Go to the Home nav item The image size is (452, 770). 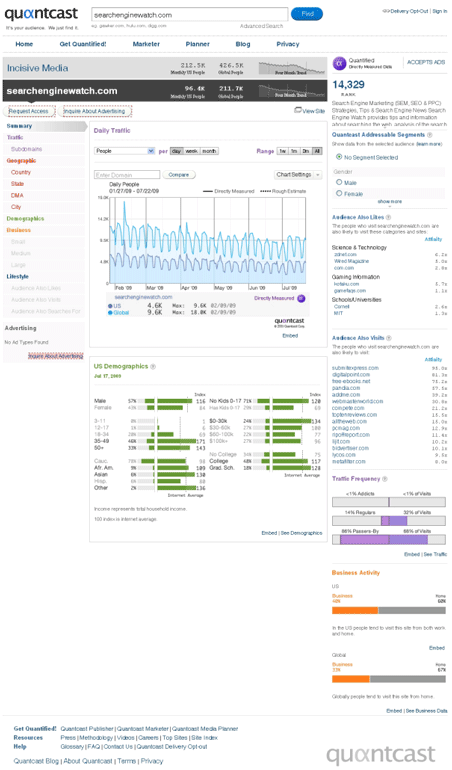pyautogui.click(x=24, y=44)
